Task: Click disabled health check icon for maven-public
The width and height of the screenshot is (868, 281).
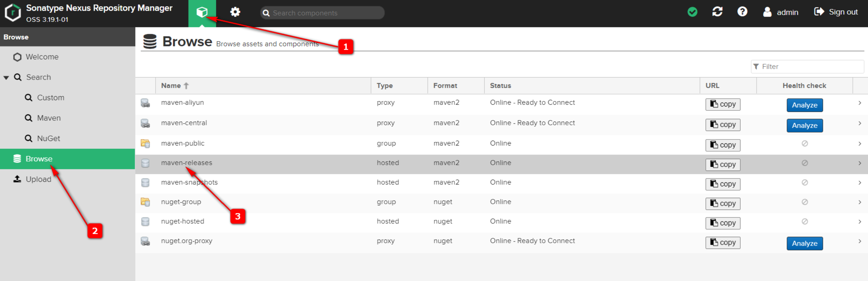Action: tap(805, 144)
